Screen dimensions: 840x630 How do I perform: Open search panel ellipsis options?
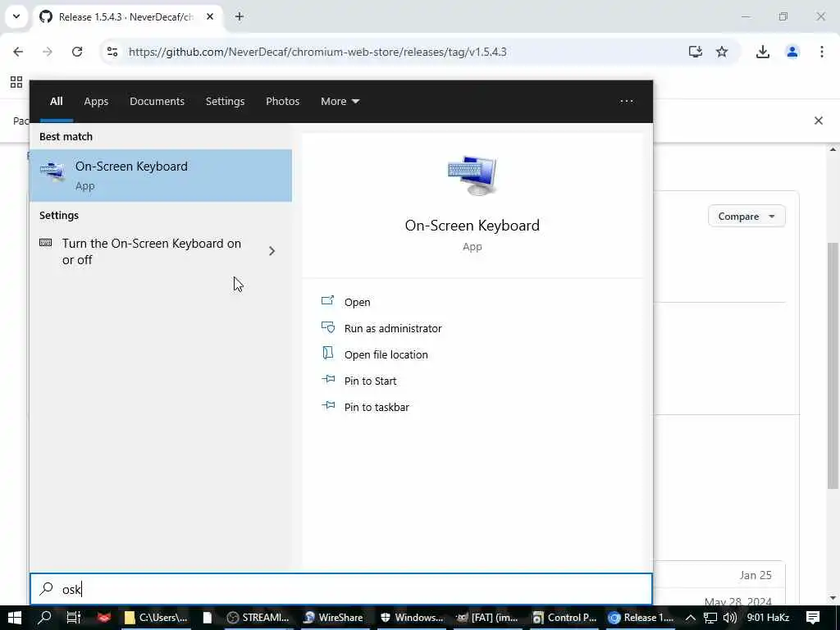click(x=626, y=101)
